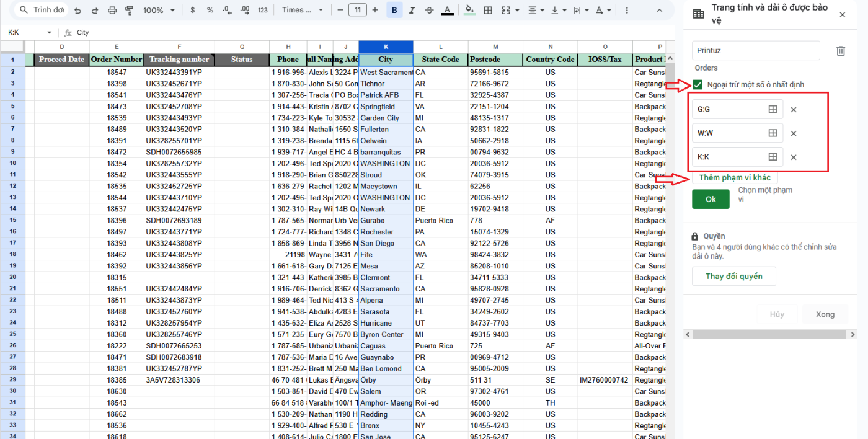Select the column L header
The width and height of the screenshot is (868, 439).
point(441,47)
